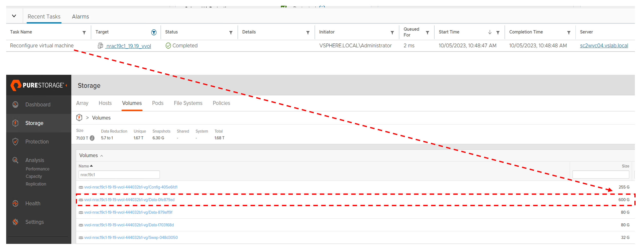Open Replication under Analysis

click(36, 184)
